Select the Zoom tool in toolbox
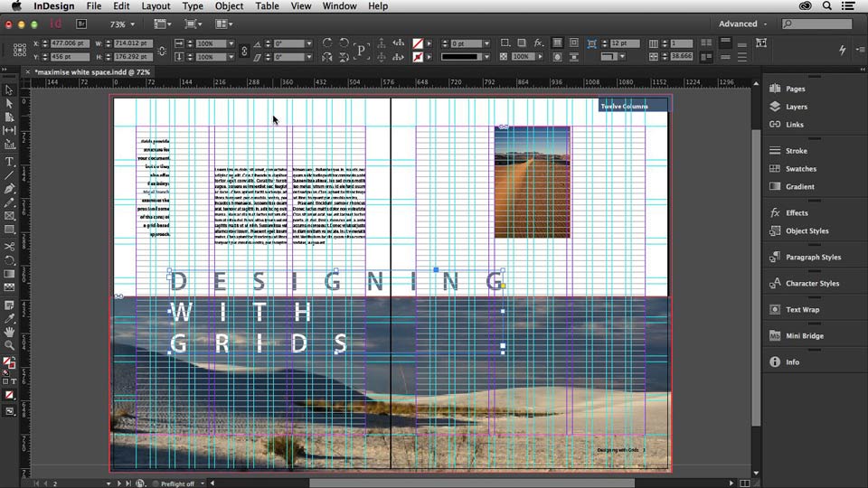868x488 pixels. coord(9,345)
